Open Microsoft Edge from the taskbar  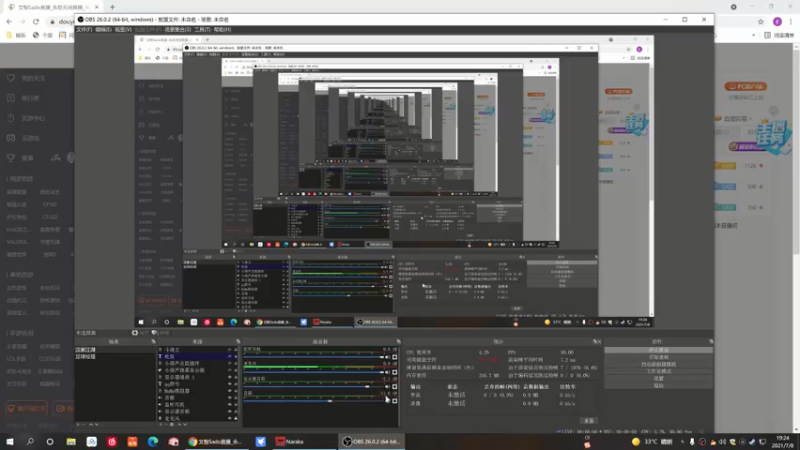coord(153,442)
